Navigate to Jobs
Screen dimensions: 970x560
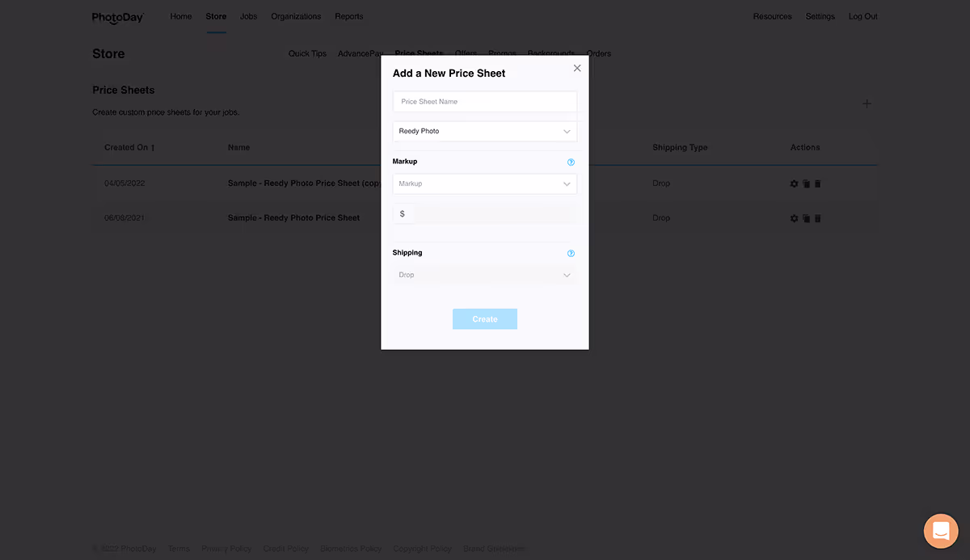click(248, 16)
